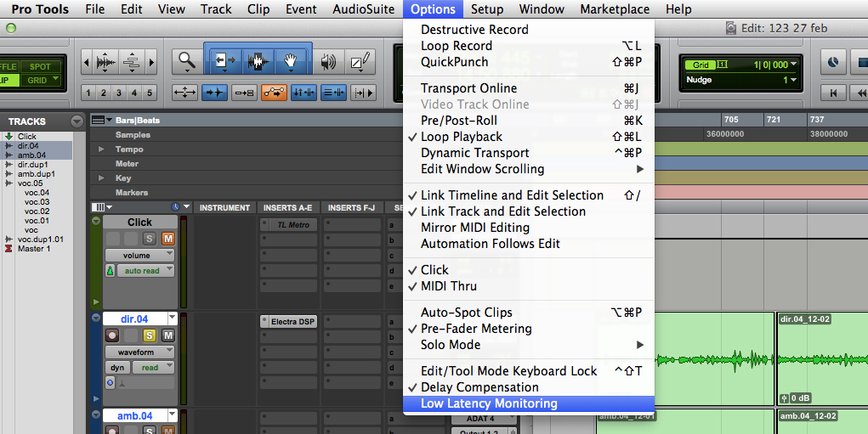The height and width of the screenshot is (434, 868).
Task: Expand the Tempo ruler
Action: coord(101,149)
